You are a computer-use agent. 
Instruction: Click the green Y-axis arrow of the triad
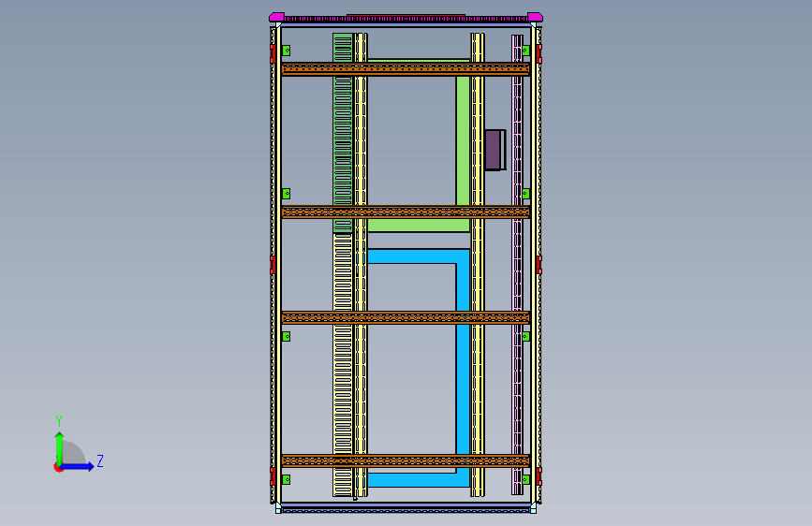point(60,447)
